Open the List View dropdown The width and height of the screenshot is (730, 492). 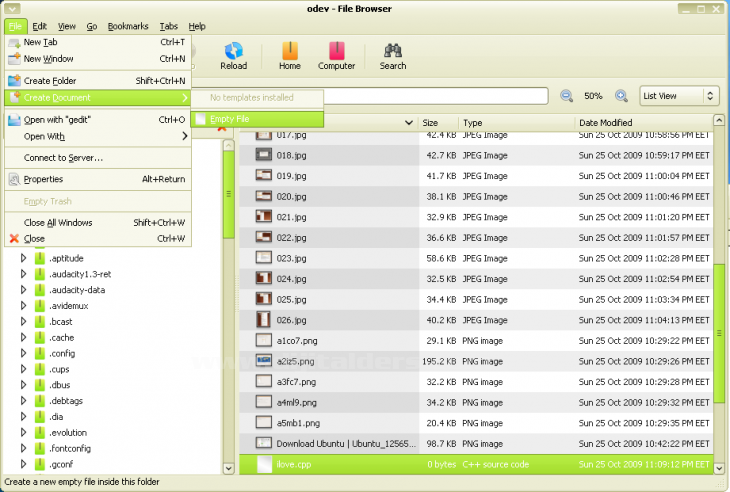click(680, 96)
